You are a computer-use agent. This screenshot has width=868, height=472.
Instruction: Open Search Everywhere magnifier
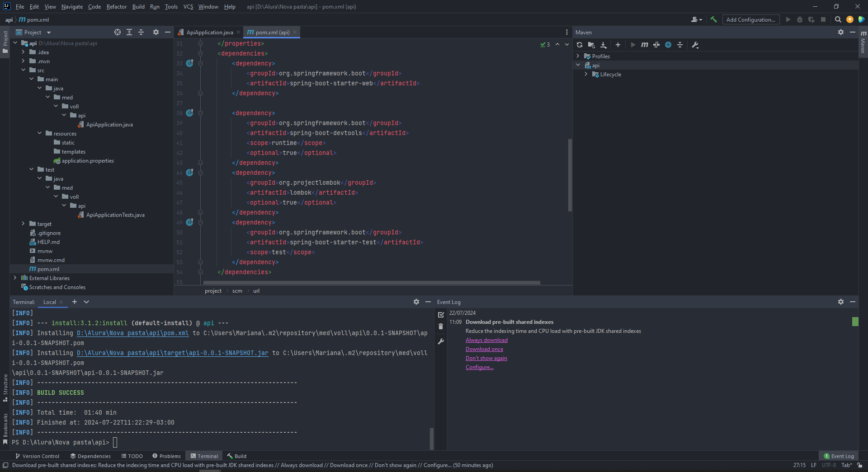pos(838,19)
